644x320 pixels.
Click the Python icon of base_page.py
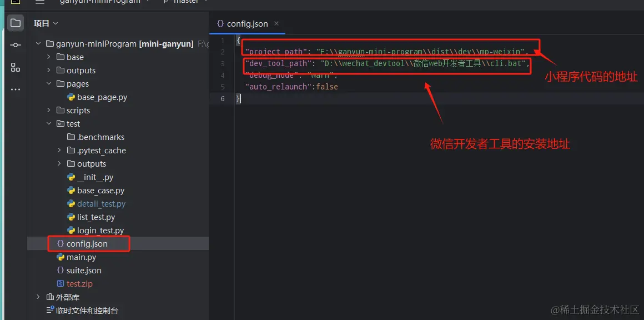point(71,97)
